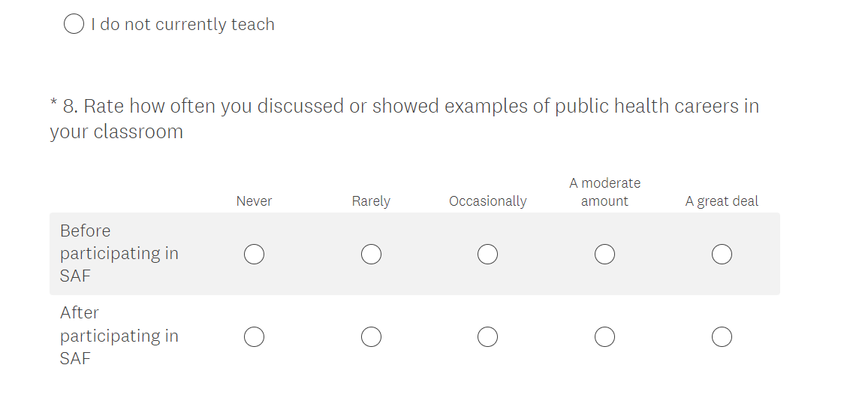Pick A moderate amount for Before participating
The height and width of the screenshot is (404, 868).
pos(604,255)
